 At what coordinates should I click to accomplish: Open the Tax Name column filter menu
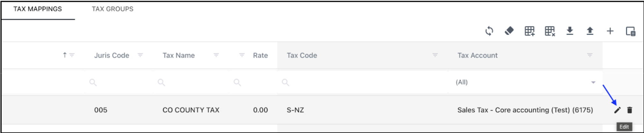point(216,55)
